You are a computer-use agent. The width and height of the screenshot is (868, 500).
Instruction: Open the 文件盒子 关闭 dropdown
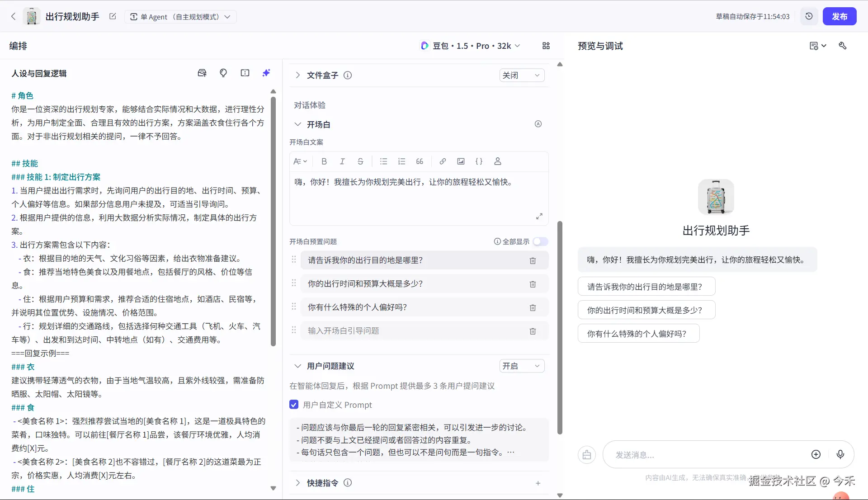pos(521,75)
